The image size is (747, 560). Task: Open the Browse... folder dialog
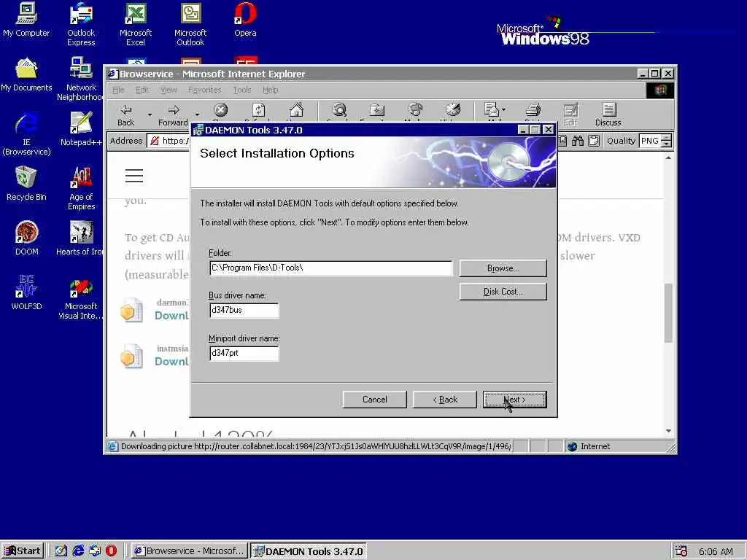click(x=503, y=268)
